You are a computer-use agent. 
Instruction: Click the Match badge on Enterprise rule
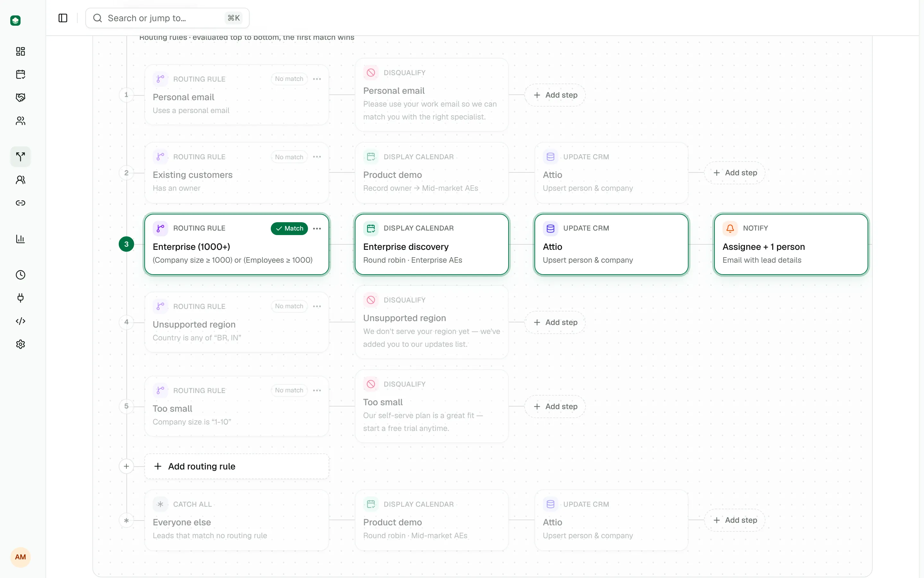(289, 229)
